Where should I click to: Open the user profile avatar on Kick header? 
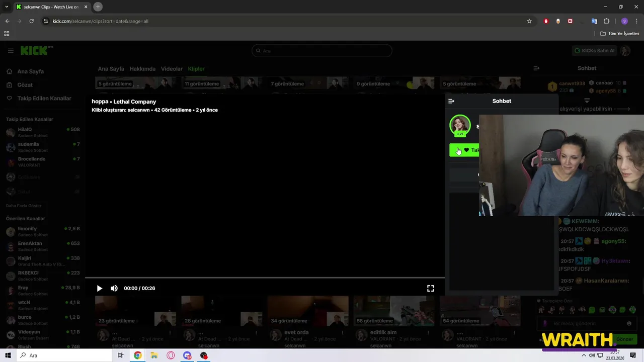625,51
